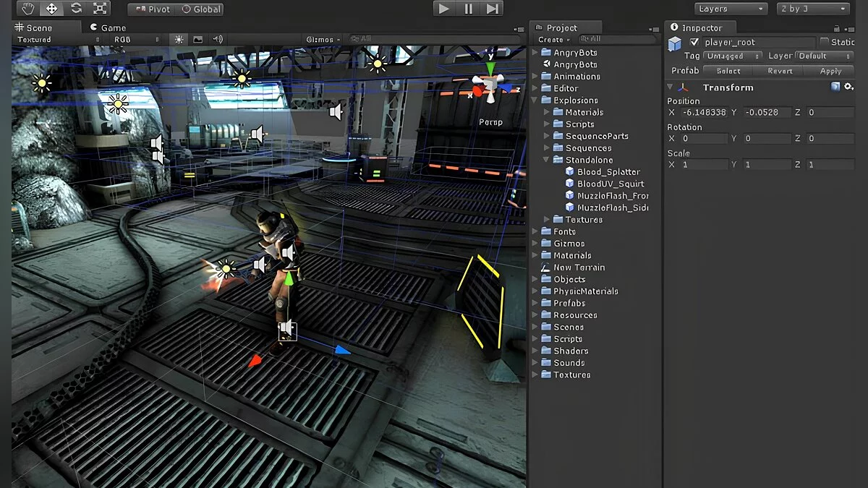The image size is (868, 488).
Task: Open the Create menu in the Project panel
Action: point(554,40)
